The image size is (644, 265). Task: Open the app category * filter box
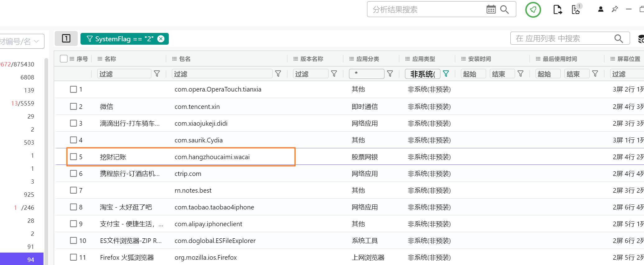[x=367, y=74]
